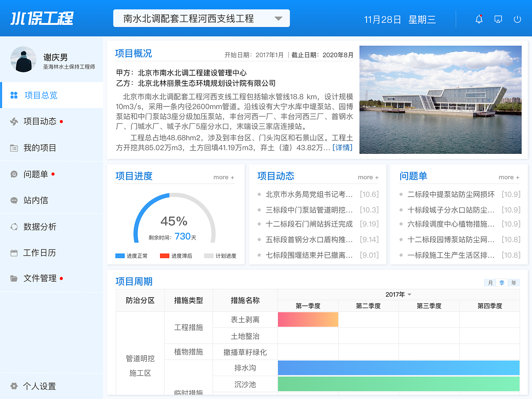Screen dimensions: 532x399
Task: Click the 问题单 sidebar icon
Action: (x=14, y=174)
